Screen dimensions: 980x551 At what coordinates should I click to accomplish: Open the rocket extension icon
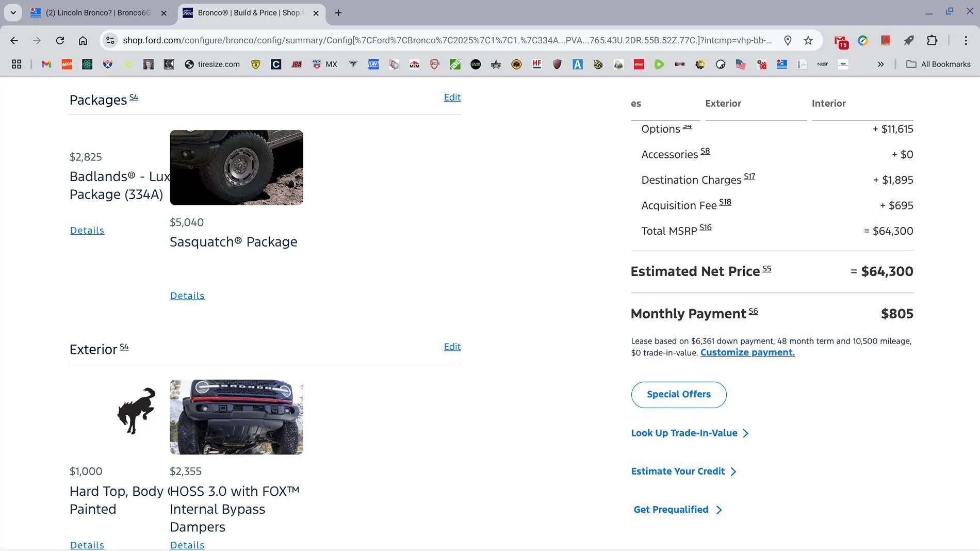(x=909, y=40)
